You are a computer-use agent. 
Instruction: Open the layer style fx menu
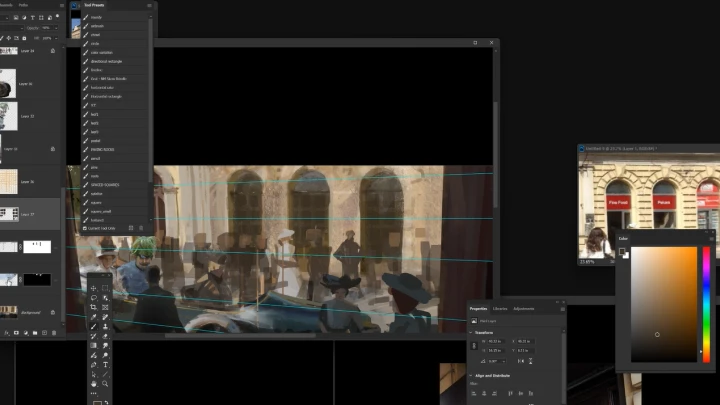(x=6, y=333)
